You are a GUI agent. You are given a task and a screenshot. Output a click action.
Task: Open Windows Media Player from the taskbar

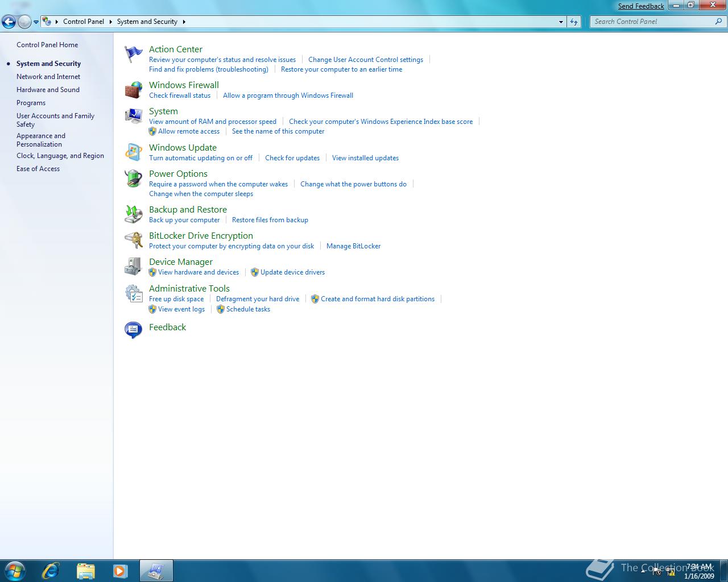(x=120, y=571)
